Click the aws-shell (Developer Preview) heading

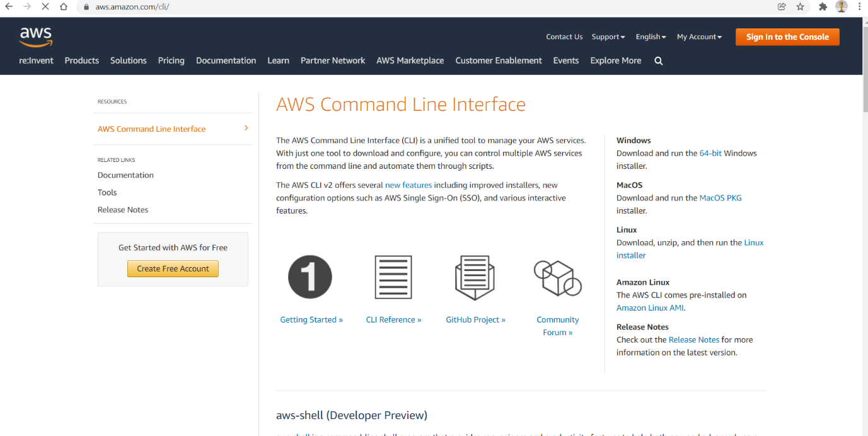coord(352,415)
